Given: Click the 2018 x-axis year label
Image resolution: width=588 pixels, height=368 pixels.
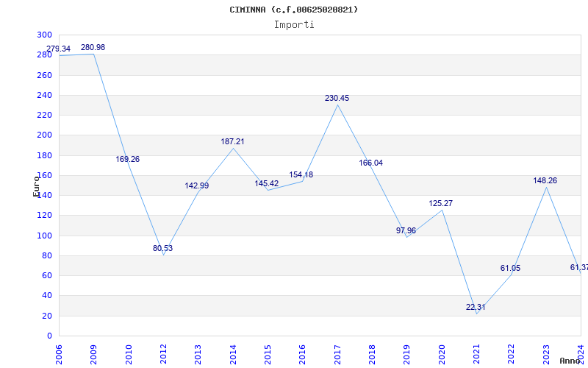Looking at the screenshot, I should 372,355.
